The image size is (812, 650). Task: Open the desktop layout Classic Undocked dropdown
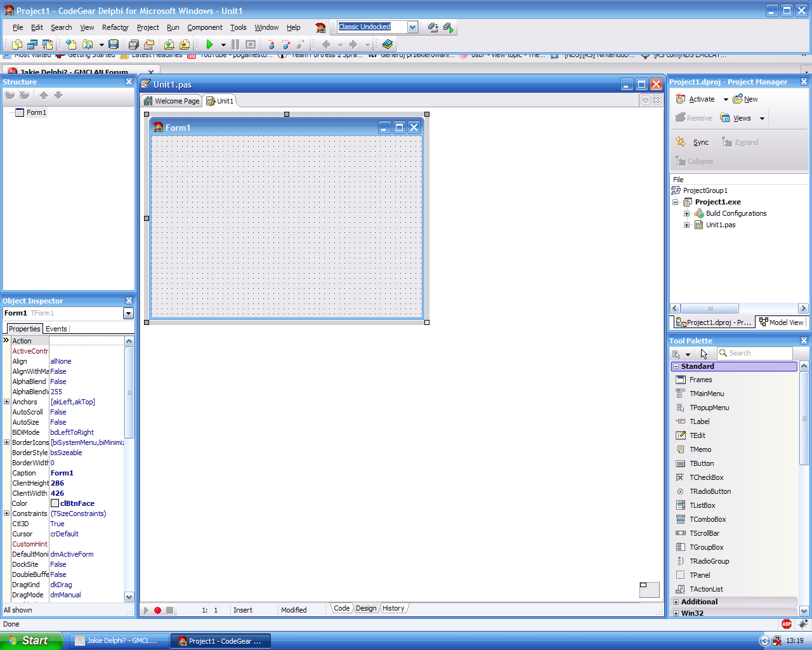(x=412, y=27)
